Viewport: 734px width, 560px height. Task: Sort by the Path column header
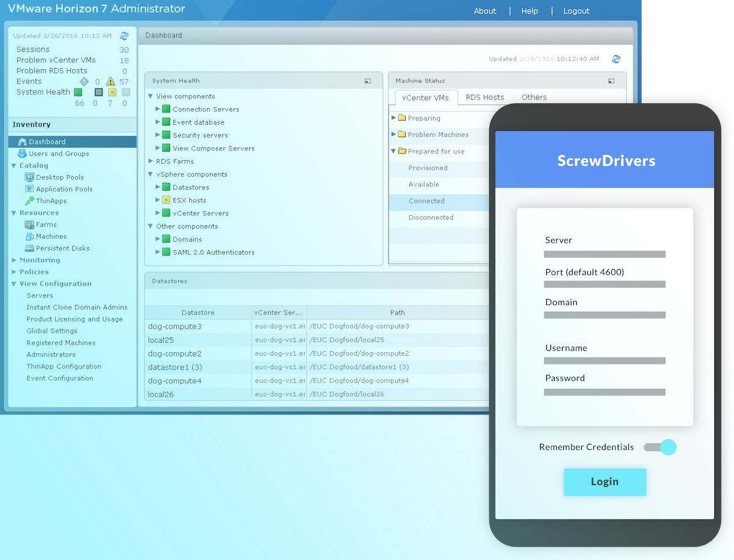pos(398,312)
